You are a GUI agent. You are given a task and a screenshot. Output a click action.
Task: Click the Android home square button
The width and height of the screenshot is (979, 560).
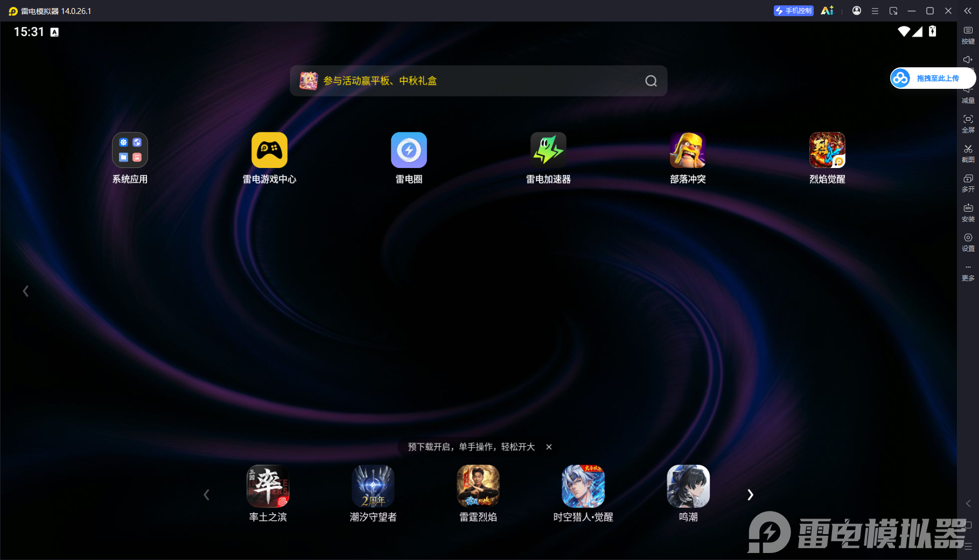pyautogui.click(x=968, y=524)
